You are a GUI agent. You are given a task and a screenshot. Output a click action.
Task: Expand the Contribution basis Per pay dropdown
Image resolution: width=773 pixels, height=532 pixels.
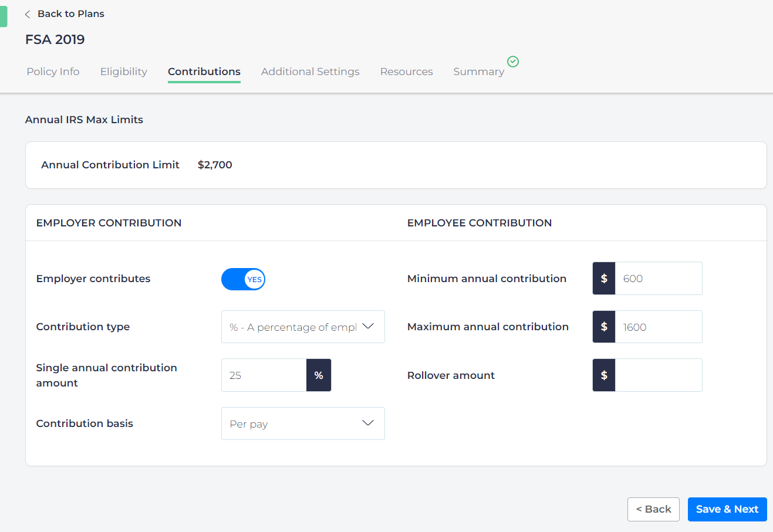click(303, 423)
